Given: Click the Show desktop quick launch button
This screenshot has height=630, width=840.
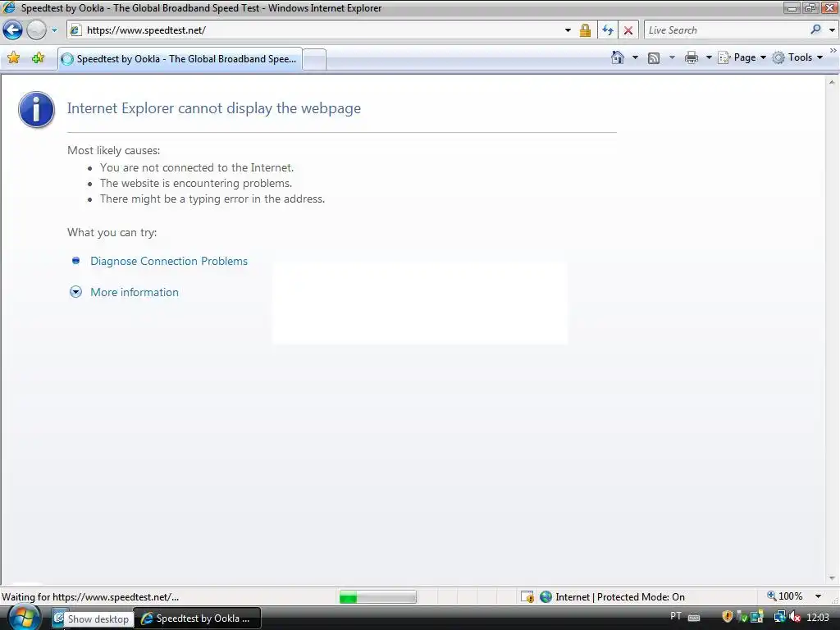Looking at the screenshot, I should click(58, 619).
